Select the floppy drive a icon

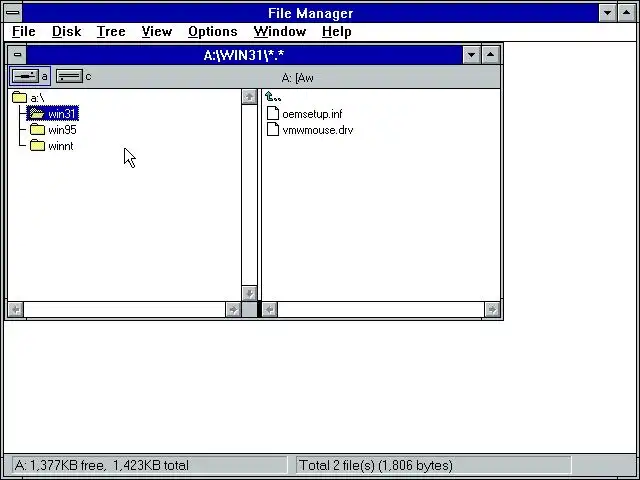[25, 76]
